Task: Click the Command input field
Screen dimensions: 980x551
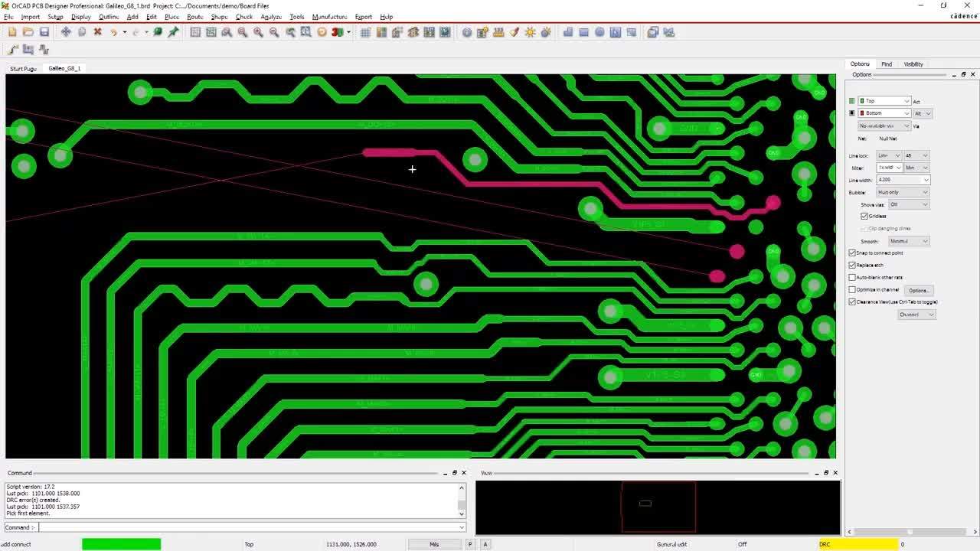Action: [x=250, y=527]
